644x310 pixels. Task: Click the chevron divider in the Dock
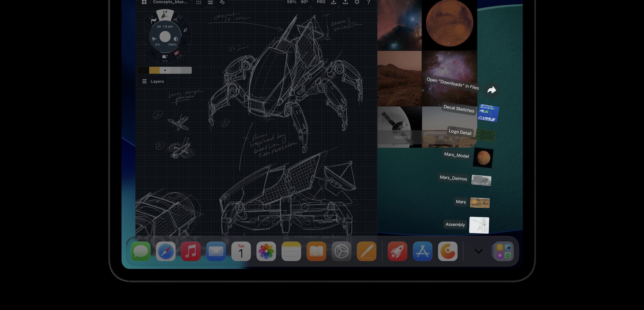(x=478, y=251)
